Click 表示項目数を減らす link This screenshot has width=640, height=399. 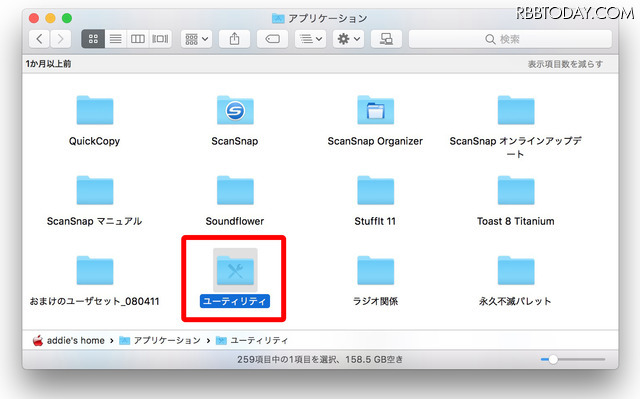[565, 64]
